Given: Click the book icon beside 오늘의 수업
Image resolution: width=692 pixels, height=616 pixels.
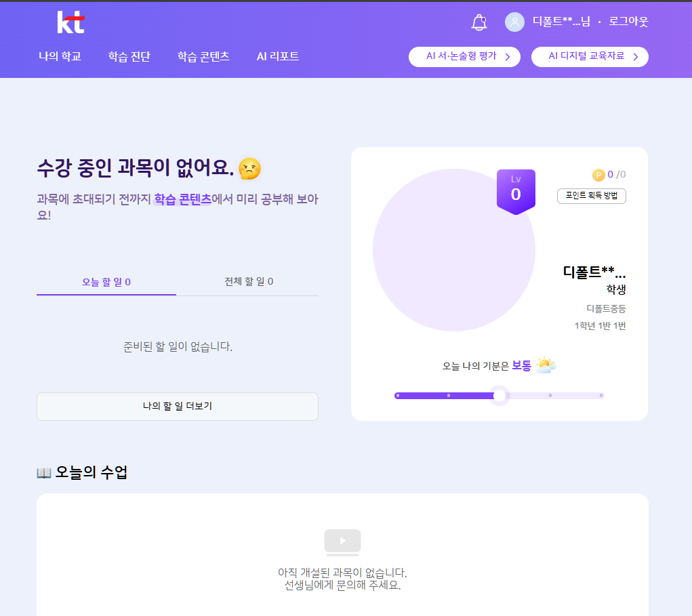Looking at the screenshot, I should (44, 473).
